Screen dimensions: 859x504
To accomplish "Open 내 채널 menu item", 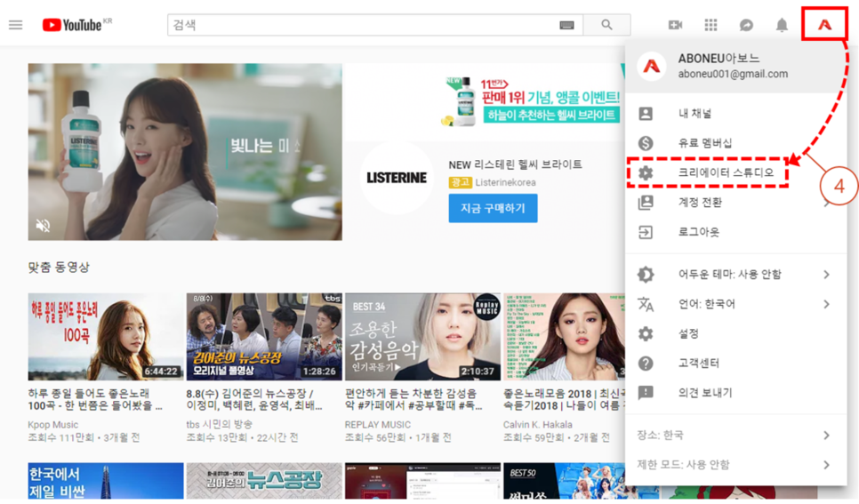I will 735,114.
